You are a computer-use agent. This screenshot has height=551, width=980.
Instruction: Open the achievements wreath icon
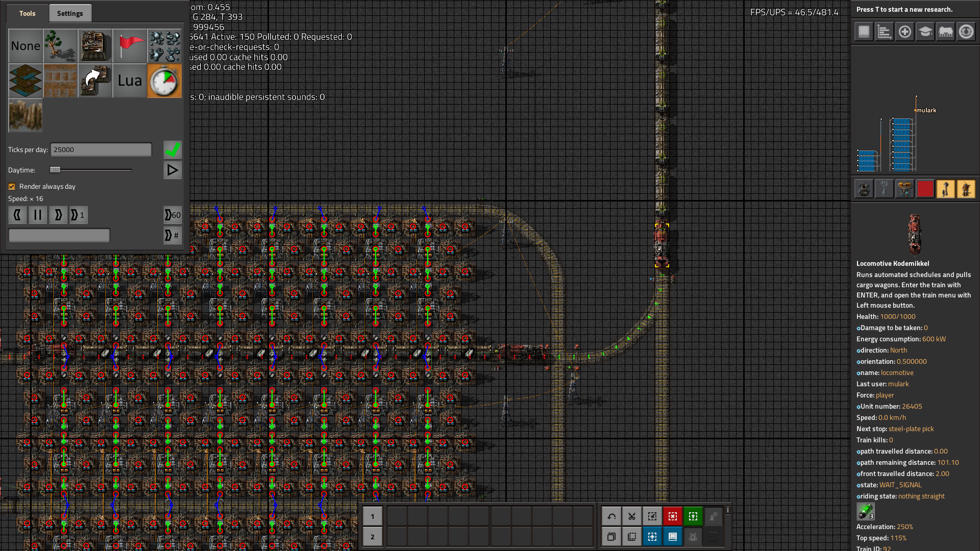(966, 32)
